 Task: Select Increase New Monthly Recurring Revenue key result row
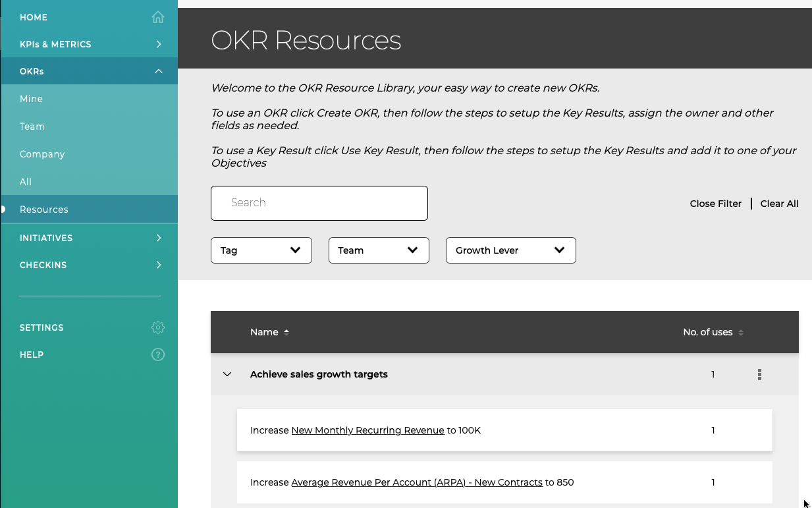coord(504,430)
